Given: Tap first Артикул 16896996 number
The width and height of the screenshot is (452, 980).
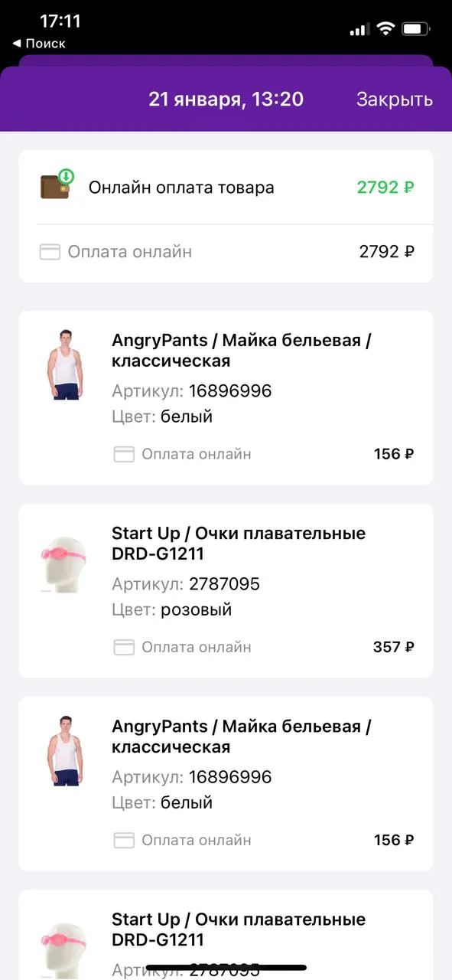Looking at the screenshot, I should tap(229, 391).
